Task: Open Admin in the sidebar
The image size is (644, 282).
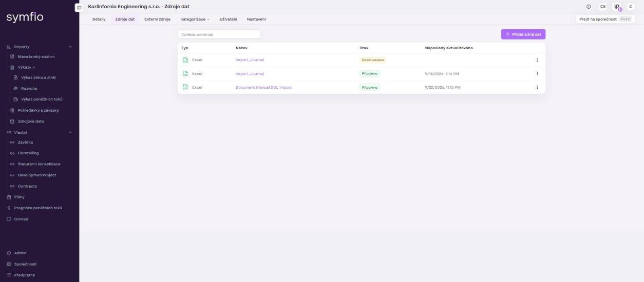Action: tap(20, 253)
